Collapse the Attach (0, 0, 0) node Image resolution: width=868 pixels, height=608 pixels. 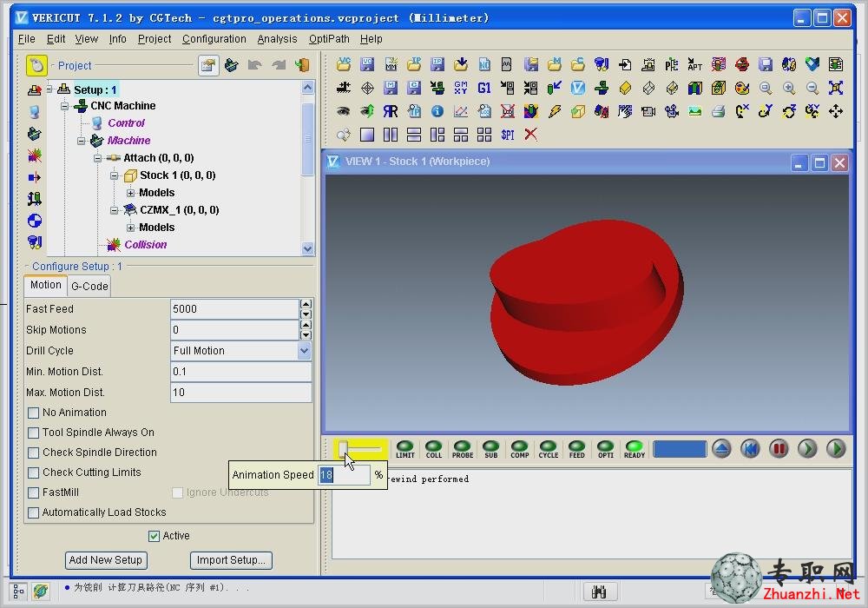click(x=98, y=158)
